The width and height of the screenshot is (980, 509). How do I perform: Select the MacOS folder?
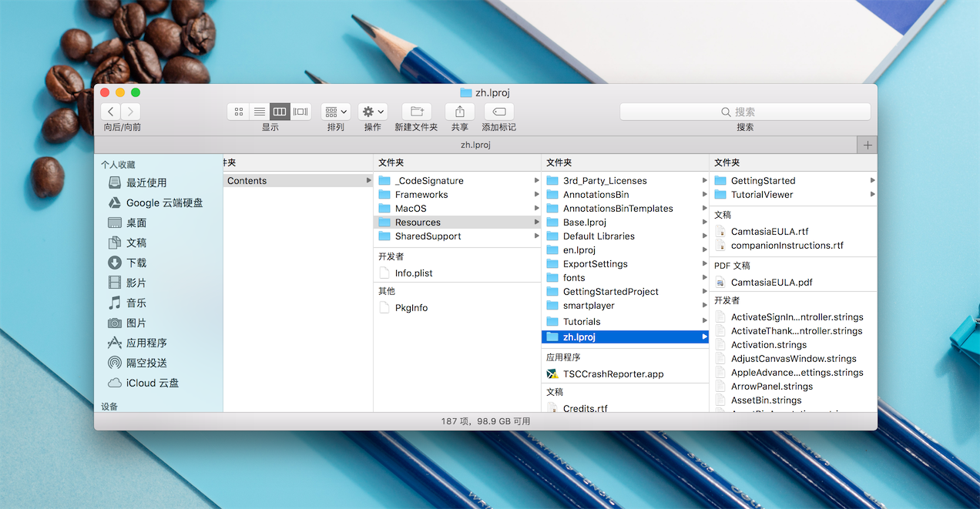(457, 209)
